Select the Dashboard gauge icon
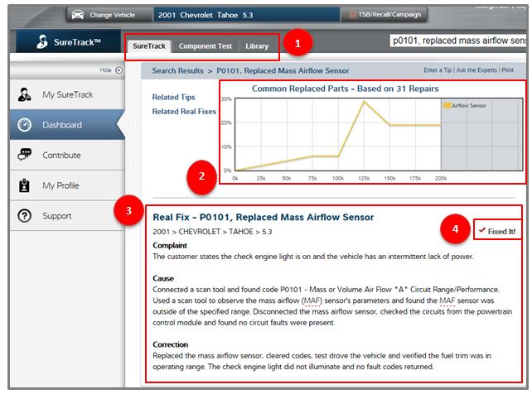The height and width of the screenshot is (394, 532). point(25,125)
